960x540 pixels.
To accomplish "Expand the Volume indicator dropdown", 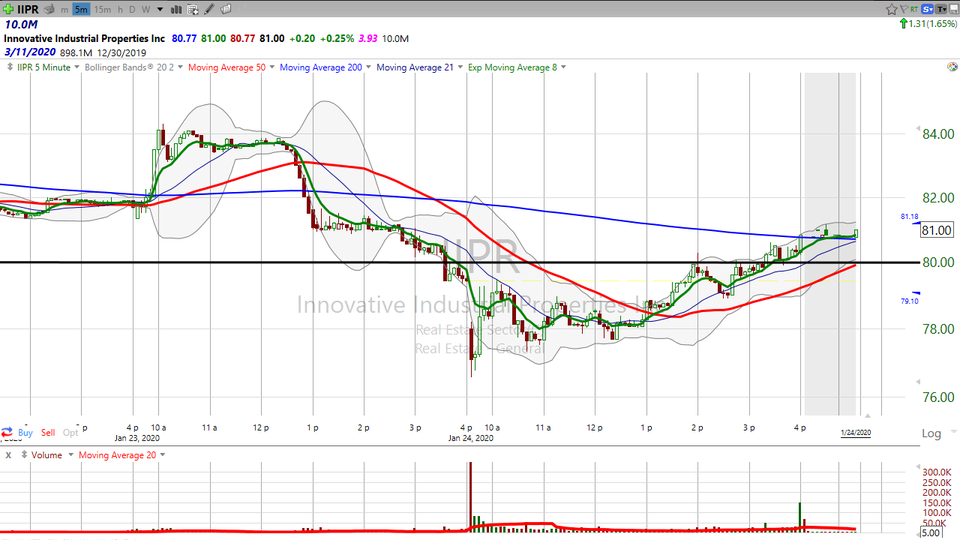I will point(70,455).
